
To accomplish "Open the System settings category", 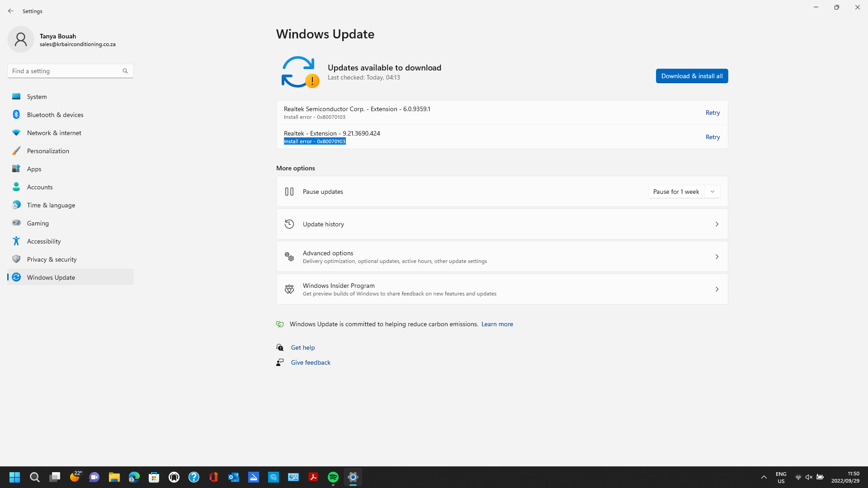I will coord(70,97).
